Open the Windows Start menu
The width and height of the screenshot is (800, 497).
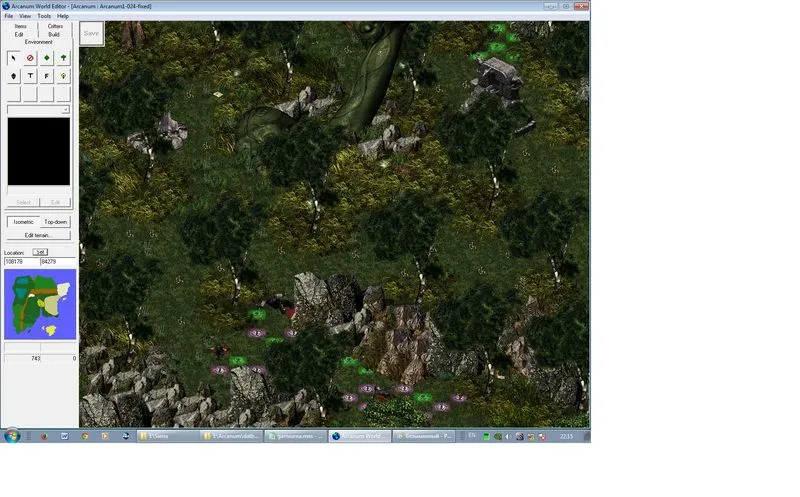pyautogui.click(x=11, y=436)
